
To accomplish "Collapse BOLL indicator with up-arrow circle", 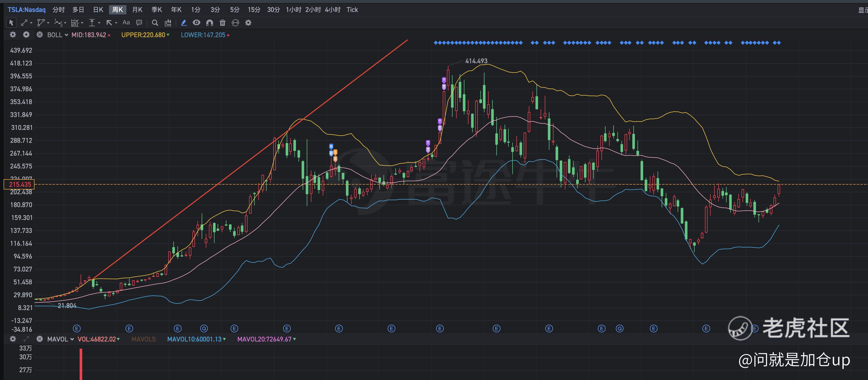I will 26,35.
